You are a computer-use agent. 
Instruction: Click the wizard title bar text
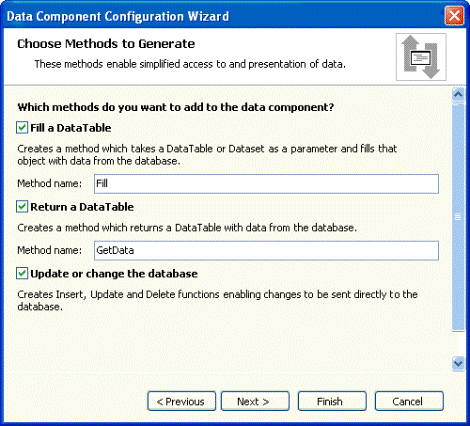(x=118, y=16)
